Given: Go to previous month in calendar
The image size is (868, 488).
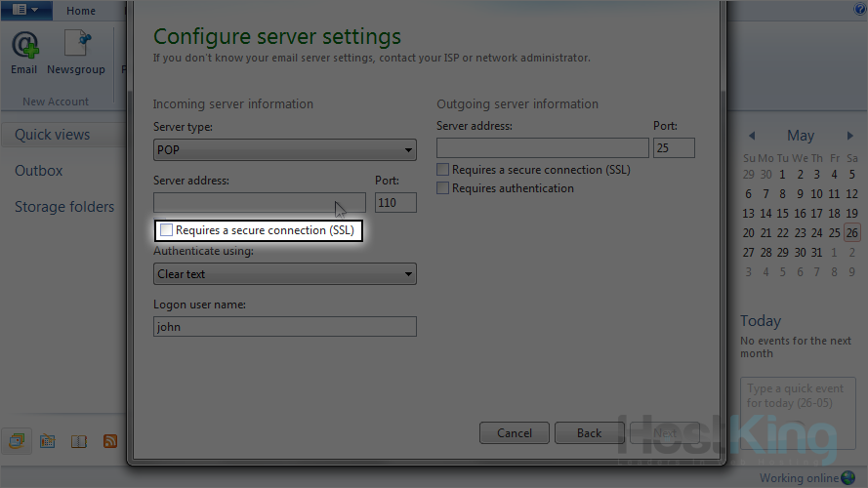Looking at the screenshot, I should coord(752,137).
